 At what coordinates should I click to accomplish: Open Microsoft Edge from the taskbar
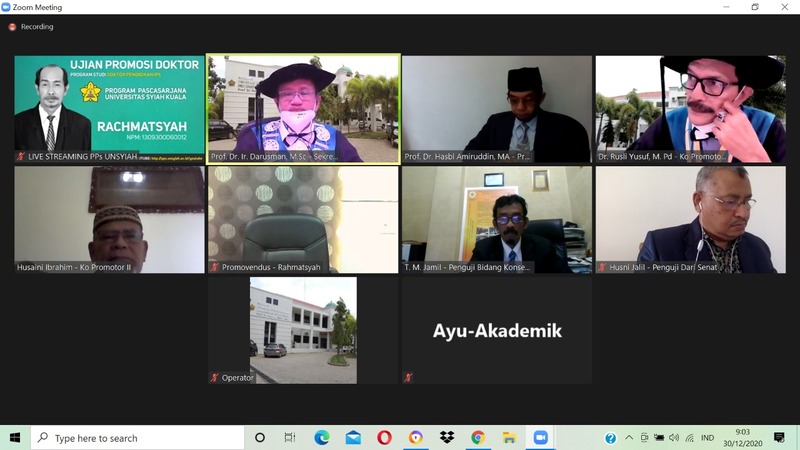pyautogui.click(x=322, y=438)
